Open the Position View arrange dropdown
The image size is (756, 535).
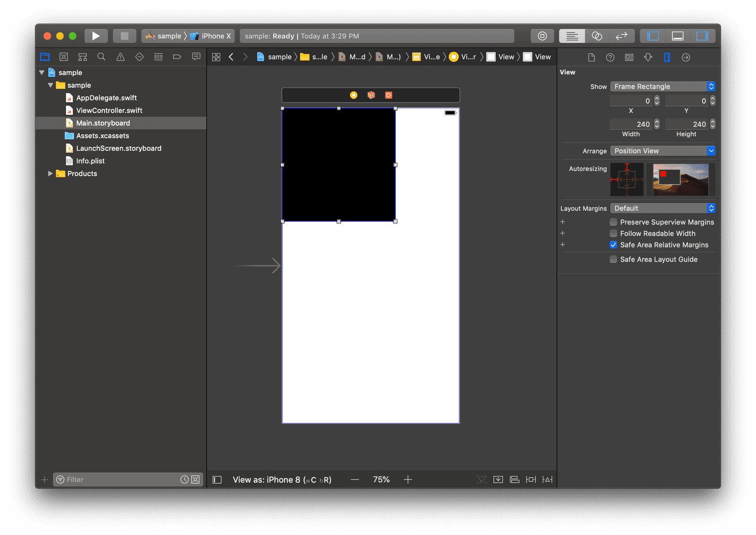pos(662,151)
